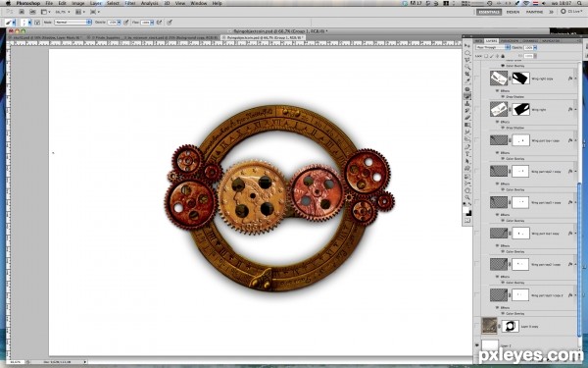Click the background color swatch
Image resolution: width=588 pixels, height=368 pixels.
tap(469, 213)
